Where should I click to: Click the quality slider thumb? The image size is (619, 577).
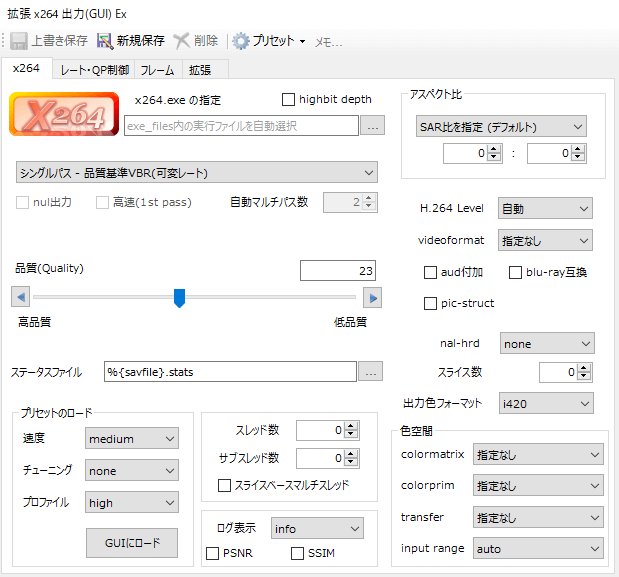[180, 298]
